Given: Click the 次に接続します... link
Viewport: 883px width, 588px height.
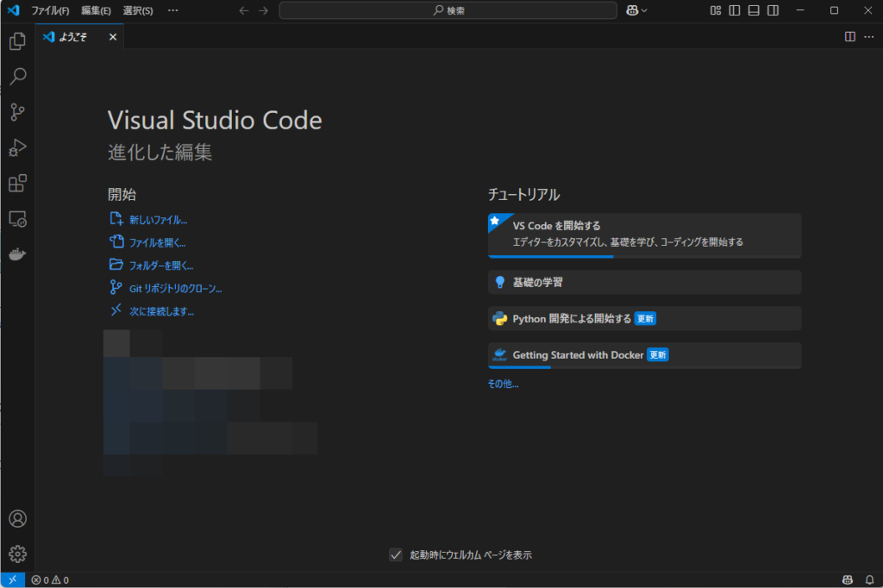Looking at the screenshot, I should 161,311.
